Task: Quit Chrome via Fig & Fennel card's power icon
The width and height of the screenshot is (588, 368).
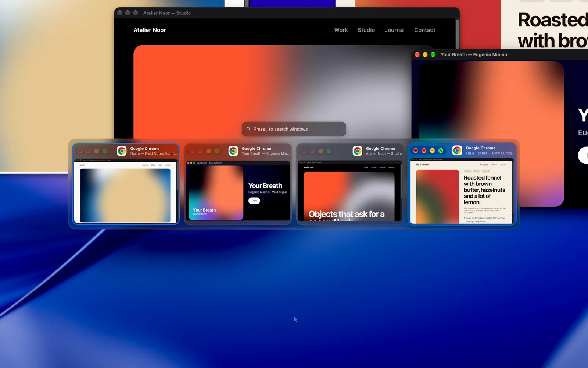Action: pyautogui.click(x=416, y=151)
